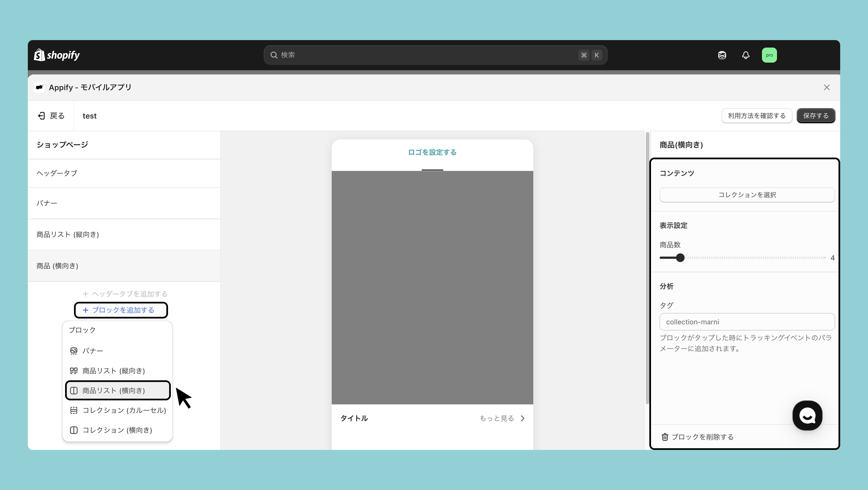Select 商品リスト (縦向き) in the sidebar
The height and width of the screenshot is (490, 868).
[x=124, y=234]
